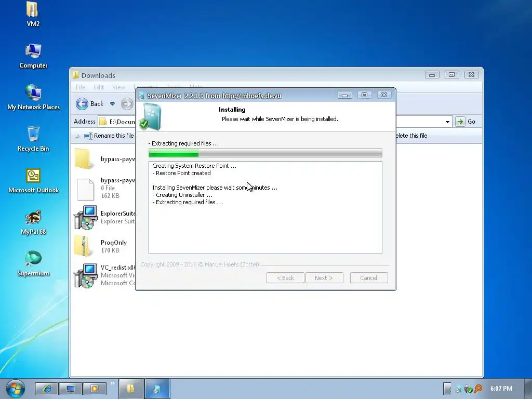Viewport: 532px width, 399px height.
Task: Click the SevenMizer installer progress bar
Action: 265,153
